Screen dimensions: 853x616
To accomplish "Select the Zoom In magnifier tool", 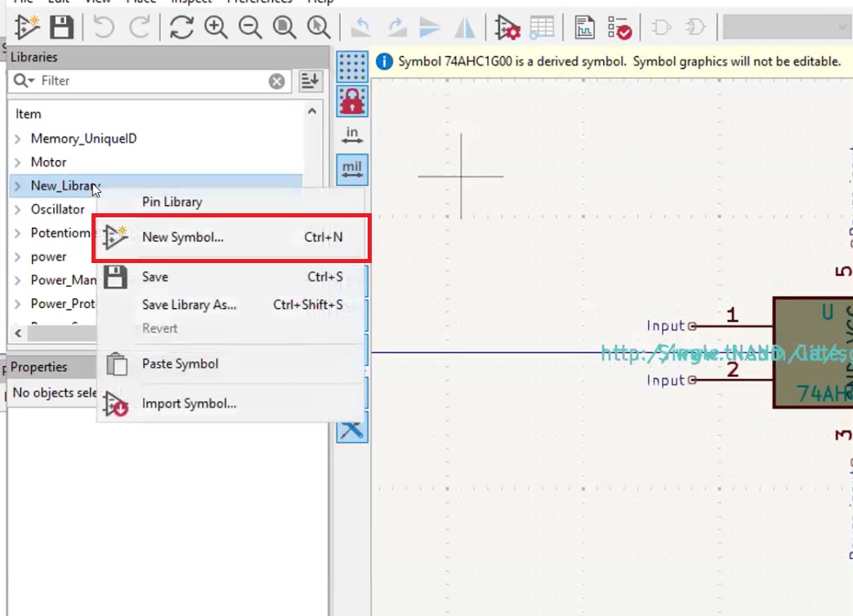I will tap(216, 27).
